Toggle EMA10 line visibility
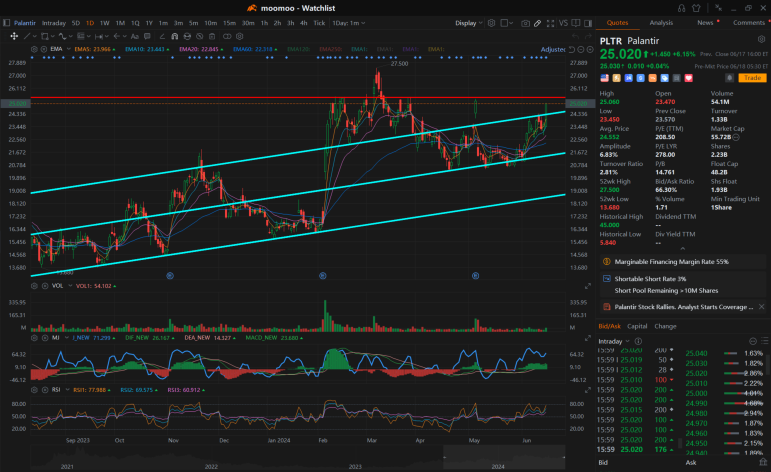The height and width of the screenshot is (472, 771). 147,49
